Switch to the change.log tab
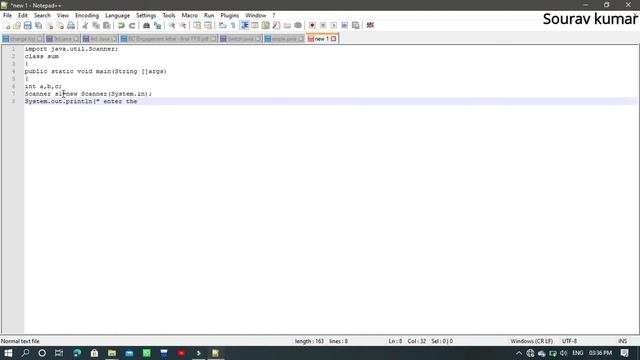Image resolution: width=640 pixels, height=360 pixels. tap(22, 39)
